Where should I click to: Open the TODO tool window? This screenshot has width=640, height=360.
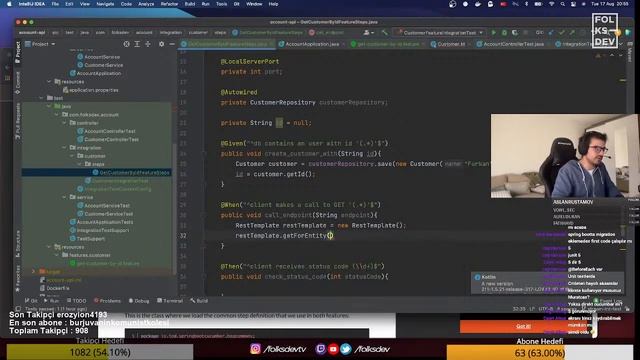click(76, 301)
